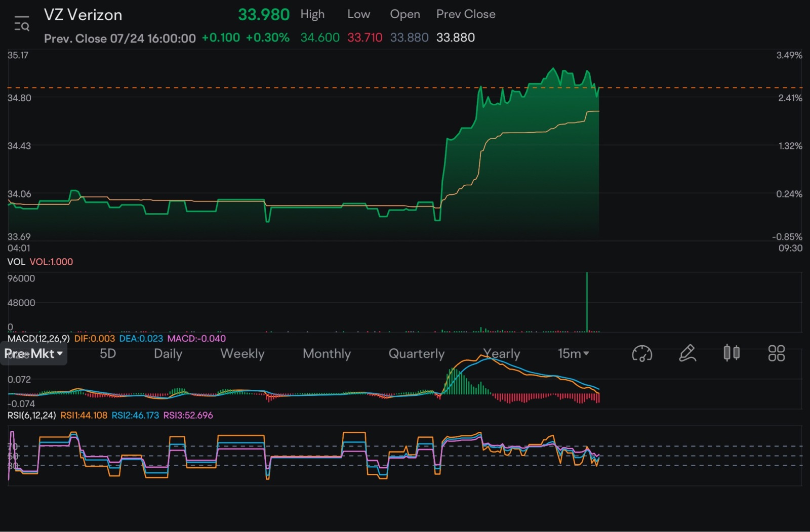
Task: Open the Yearly timeframe tab
Action: (502, 354)
